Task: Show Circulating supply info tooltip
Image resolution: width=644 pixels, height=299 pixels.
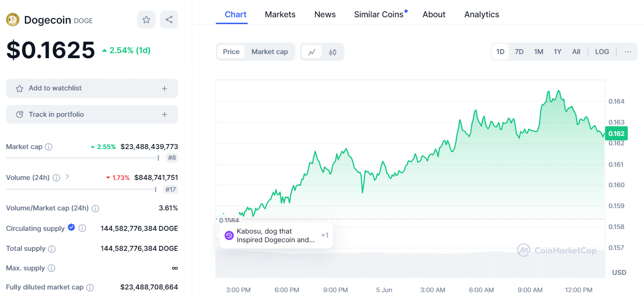Action: [82, 229]
